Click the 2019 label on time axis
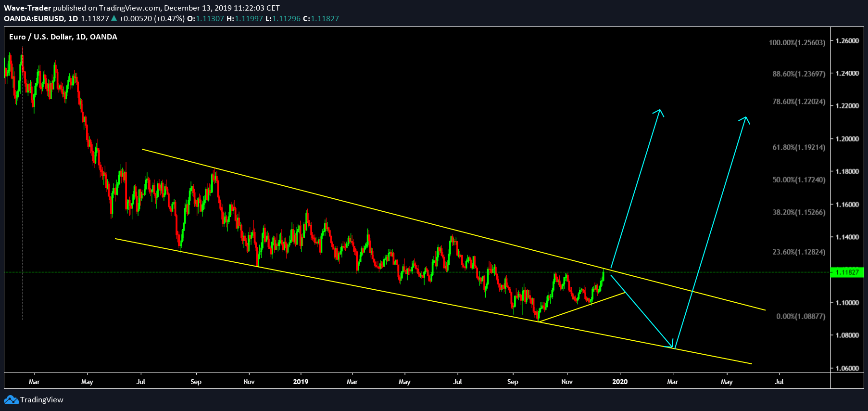The height and width of the screenshot is (411, 868). tap(301, 382)
